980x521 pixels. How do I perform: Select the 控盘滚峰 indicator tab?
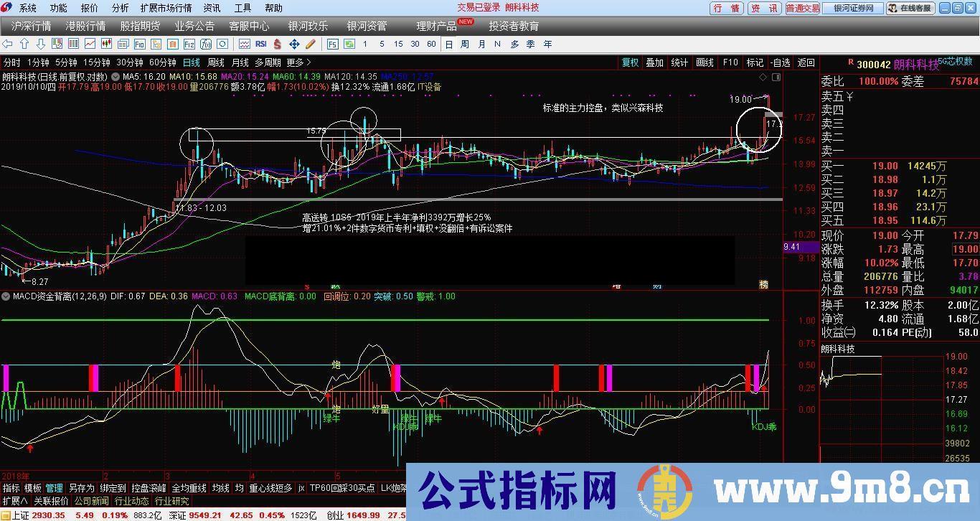[149, 488]
